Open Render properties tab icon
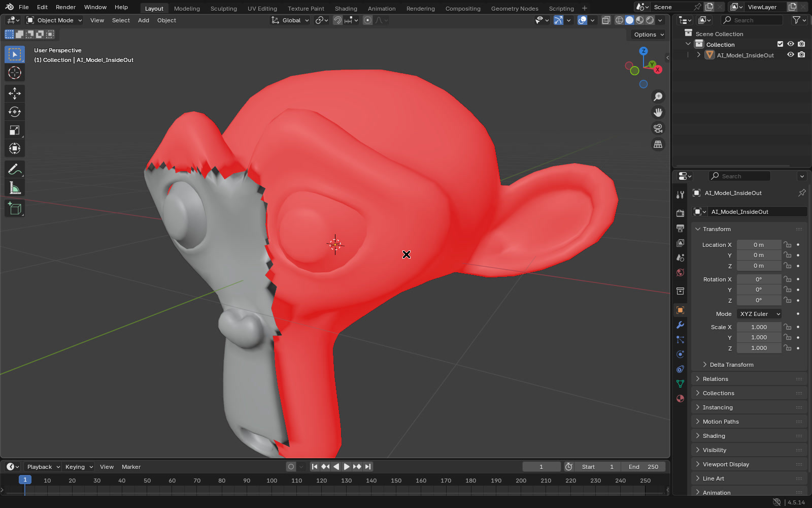 click(x=681, y=213)
